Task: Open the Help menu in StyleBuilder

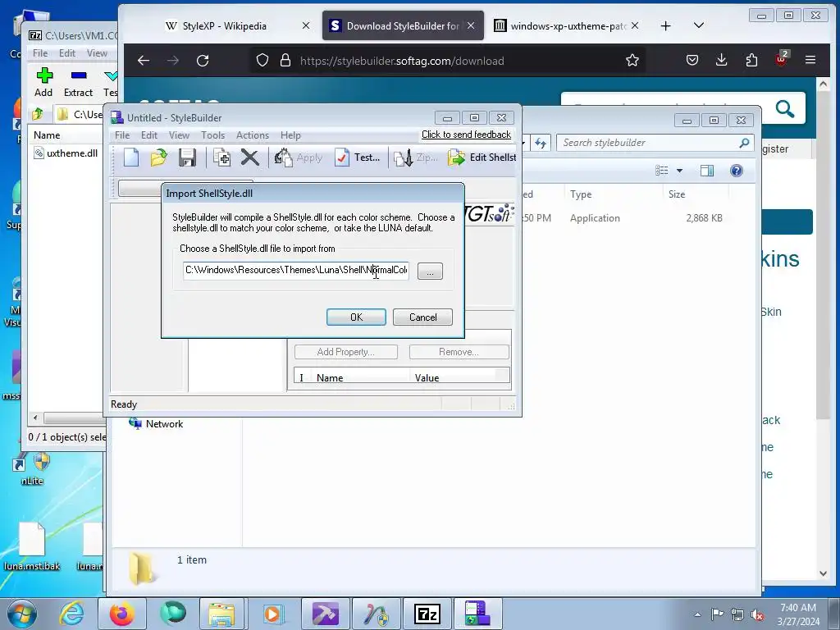Action: [290, 135]
